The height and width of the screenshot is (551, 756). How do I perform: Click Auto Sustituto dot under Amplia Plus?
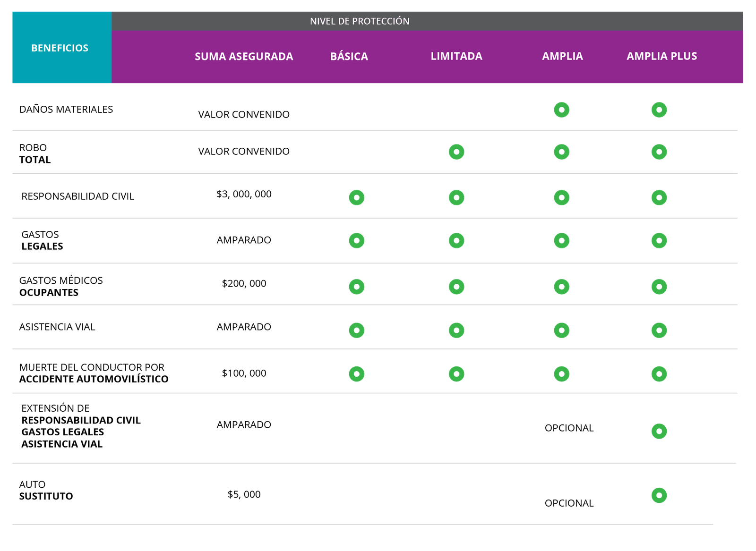pyautogui.click(x=659, y=495)
